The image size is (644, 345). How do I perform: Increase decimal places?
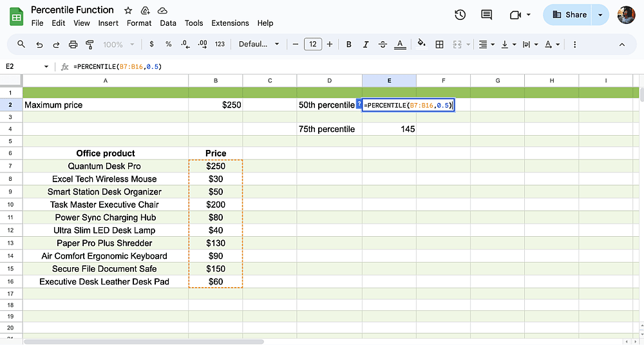(202, 44)
